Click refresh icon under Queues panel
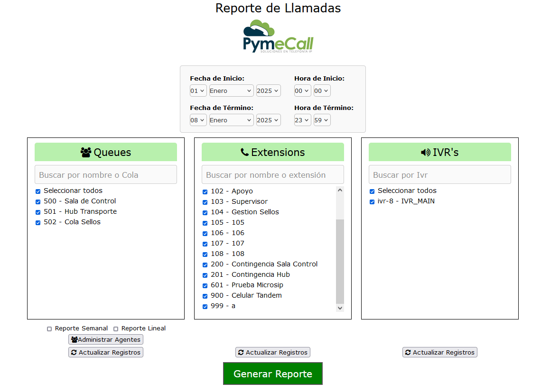The height and width of the screenshot is (392, 541). pyautogui.click(x=74, y=352)
